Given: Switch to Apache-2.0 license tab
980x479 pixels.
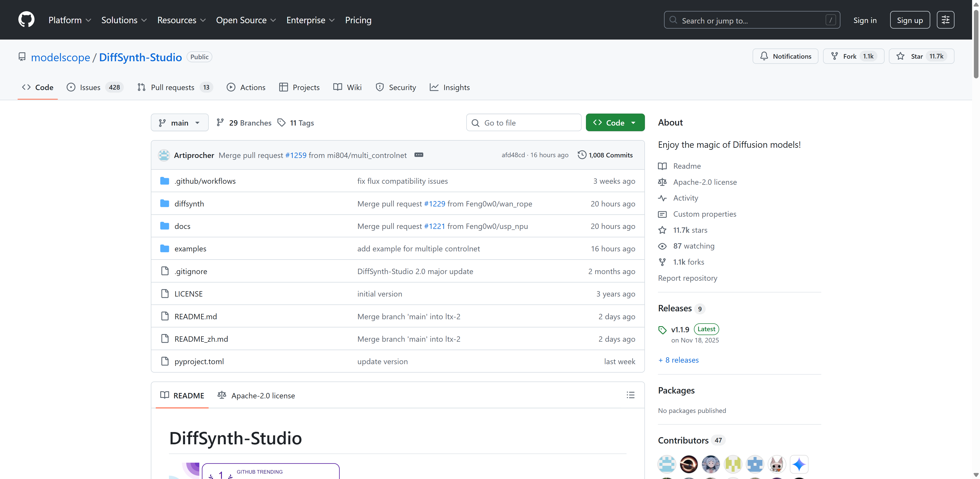Looking at the screenshot, I should tap(256, 396).
